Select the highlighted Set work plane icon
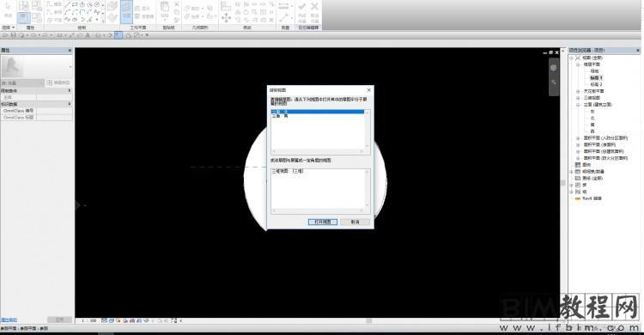Viewport: 644px width, 335px height. (x=126, y=11)
